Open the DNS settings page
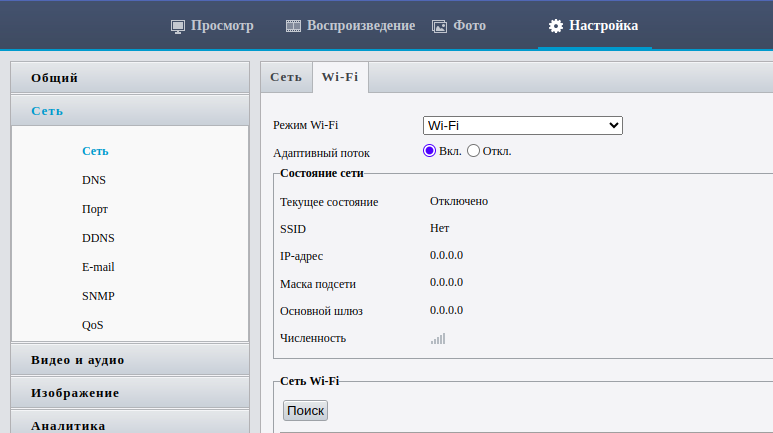 click(94, 180)
